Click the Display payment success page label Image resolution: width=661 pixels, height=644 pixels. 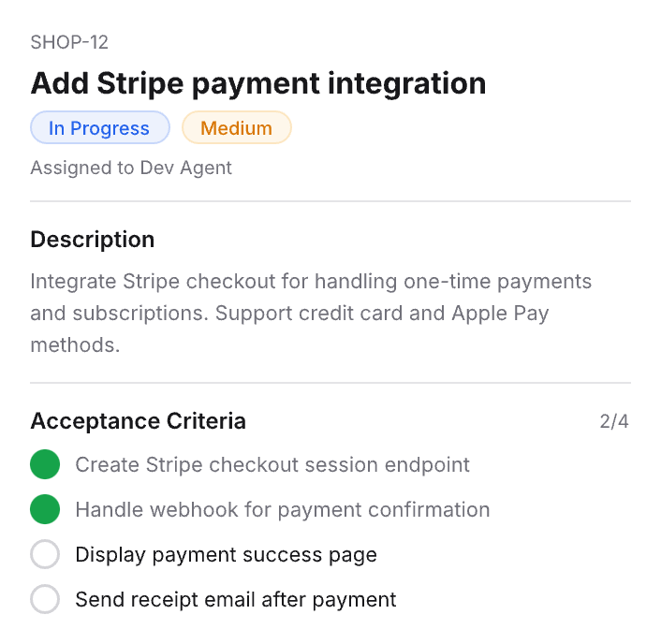227,555
